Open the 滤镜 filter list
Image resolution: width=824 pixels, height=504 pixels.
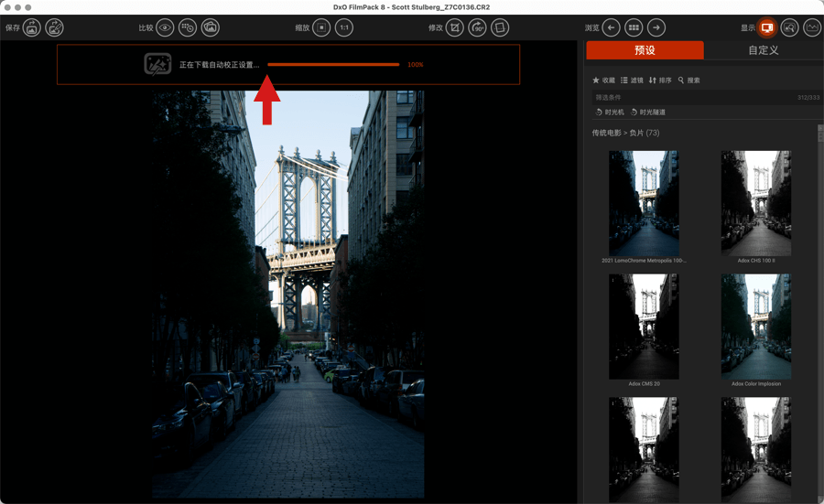[x=632, y=80]
